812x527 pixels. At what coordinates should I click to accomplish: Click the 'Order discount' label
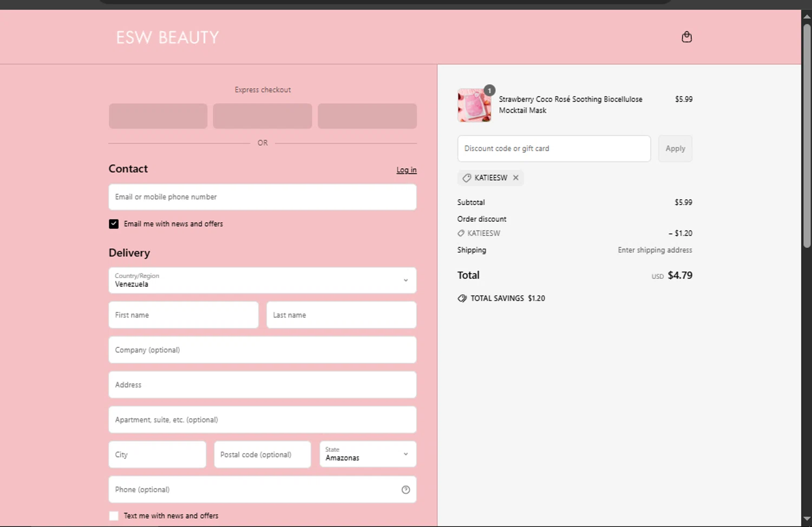[x=482, y=219]
